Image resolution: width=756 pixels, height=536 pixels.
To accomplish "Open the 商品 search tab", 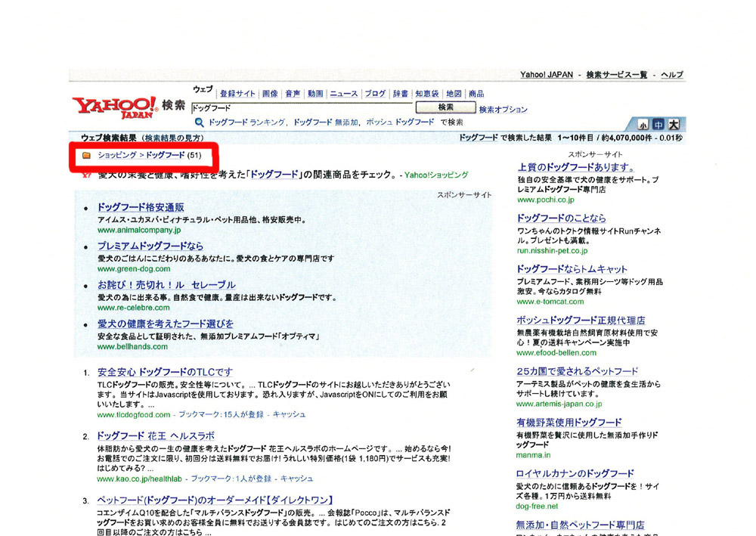I will tap(476, 94).
